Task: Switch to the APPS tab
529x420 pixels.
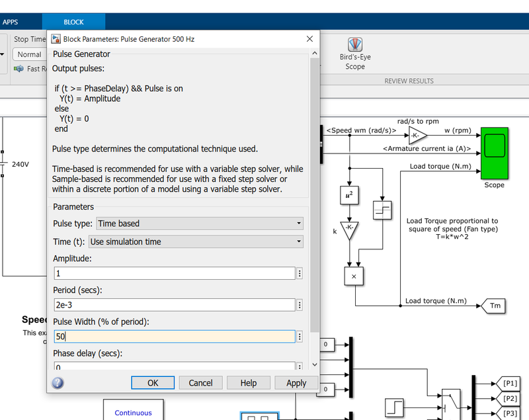Action: click(11, 21)
